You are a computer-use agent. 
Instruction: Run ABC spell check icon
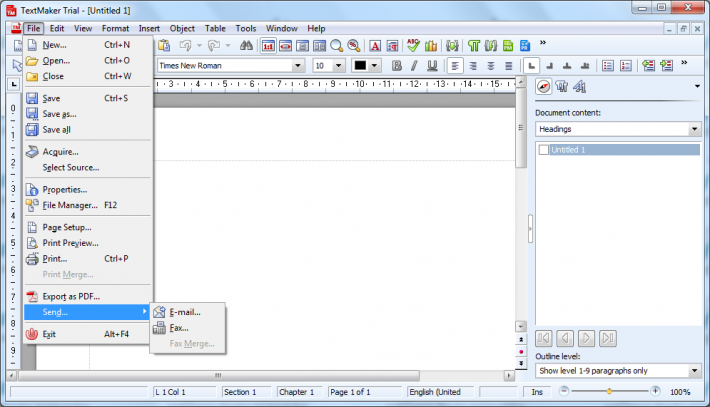coord(413,45)
